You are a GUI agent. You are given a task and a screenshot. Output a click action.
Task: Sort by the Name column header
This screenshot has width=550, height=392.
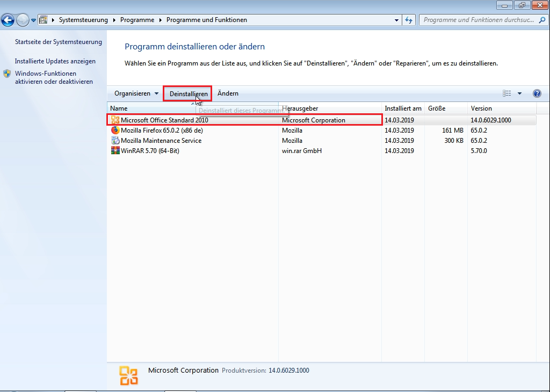click(x=193, y=108)
